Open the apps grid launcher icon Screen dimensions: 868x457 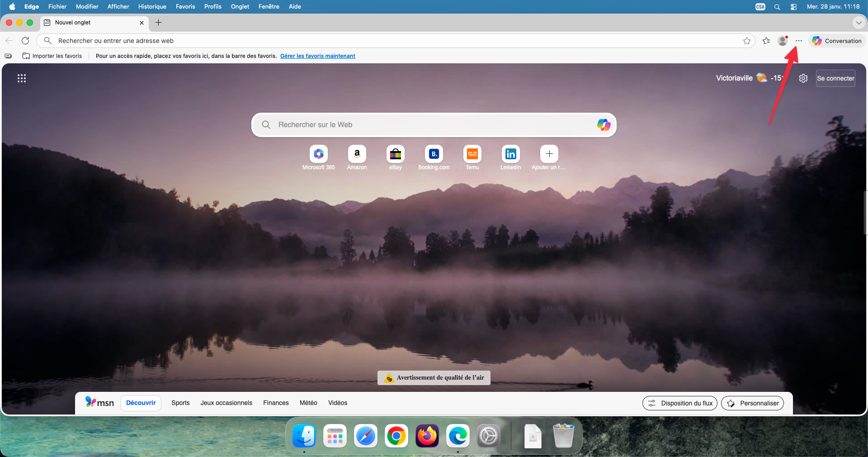[x=22, y=78]
